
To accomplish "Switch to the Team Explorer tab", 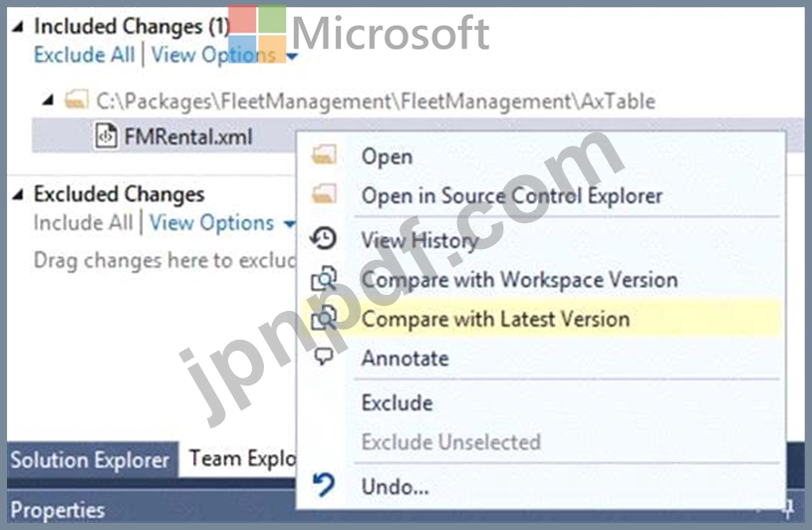I will (237, 459).
